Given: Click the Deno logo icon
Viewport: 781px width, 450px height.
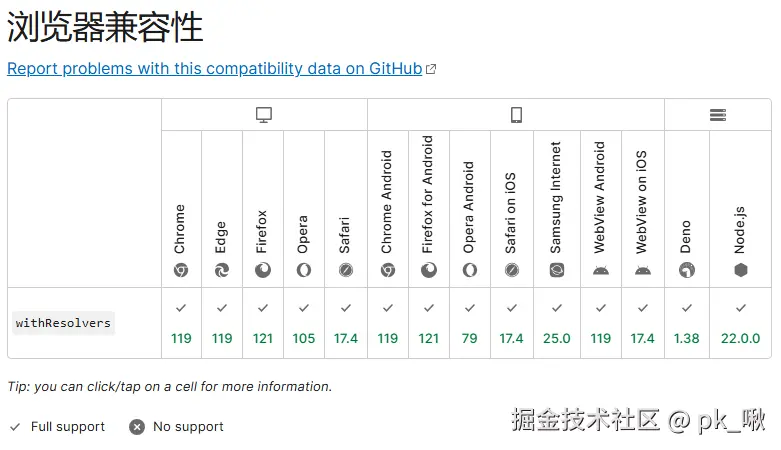Looking at the screenshot, I should coord(687,270).
